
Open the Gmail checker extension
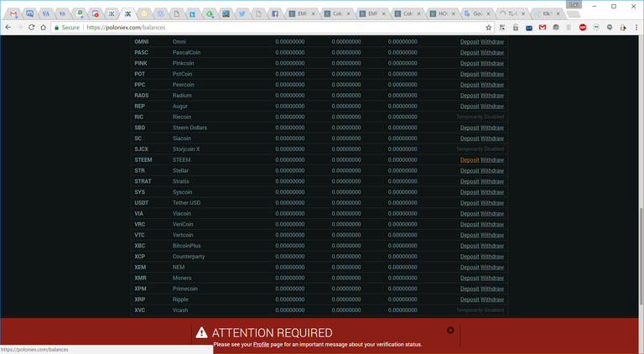pyautogui.click(x=543, y=28)
